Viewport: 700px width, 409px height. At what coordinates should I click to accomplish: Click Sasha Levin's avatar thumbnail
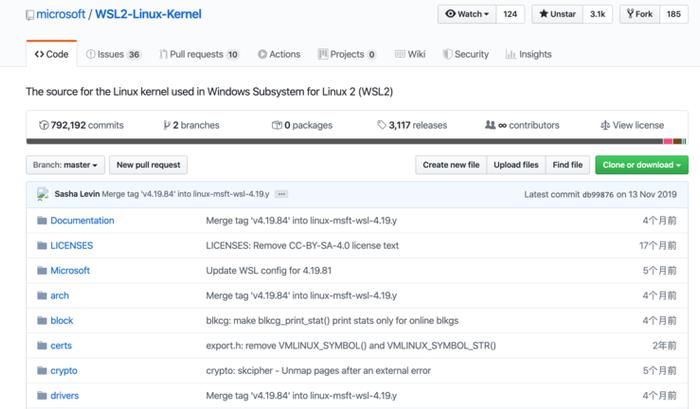43,194
